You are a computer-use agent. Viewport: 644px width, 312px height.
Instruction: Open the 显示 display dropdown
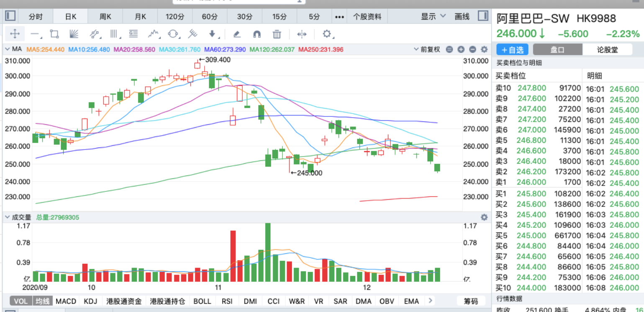point(434,17)
